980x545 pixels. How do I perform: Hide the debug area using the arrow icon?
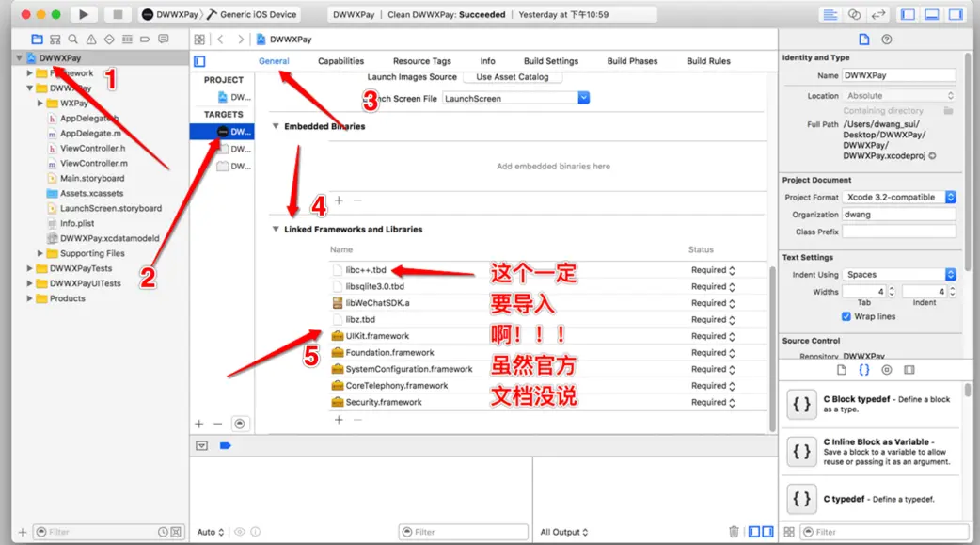pos(202,445)
